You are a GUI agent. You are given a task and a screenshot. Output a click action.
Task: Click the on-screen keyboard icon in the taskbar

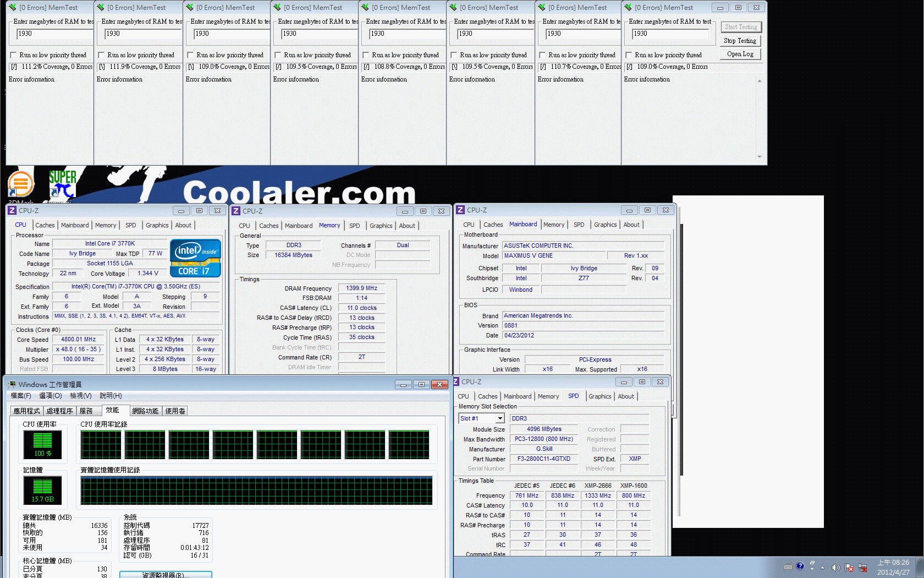click(788, 566)
